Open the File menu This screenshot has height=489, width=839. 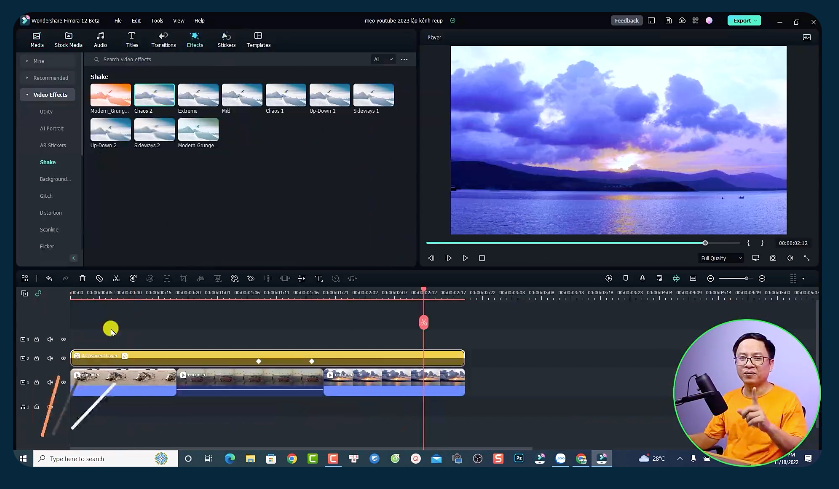[x=118, y=20]
